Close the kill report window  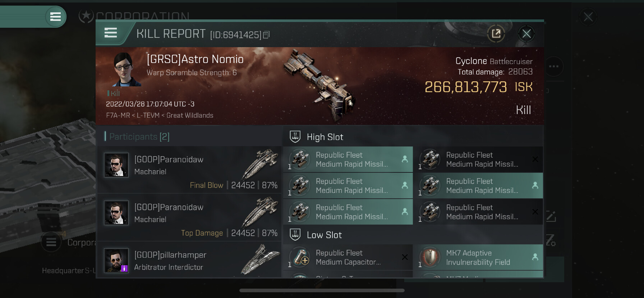(x=526, y=34)
